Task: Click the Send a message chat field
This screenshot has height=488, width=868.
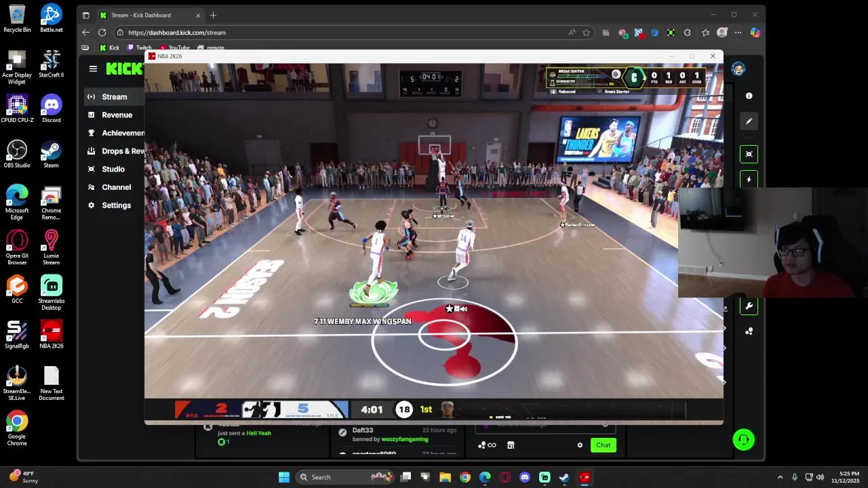Action: 545,425
